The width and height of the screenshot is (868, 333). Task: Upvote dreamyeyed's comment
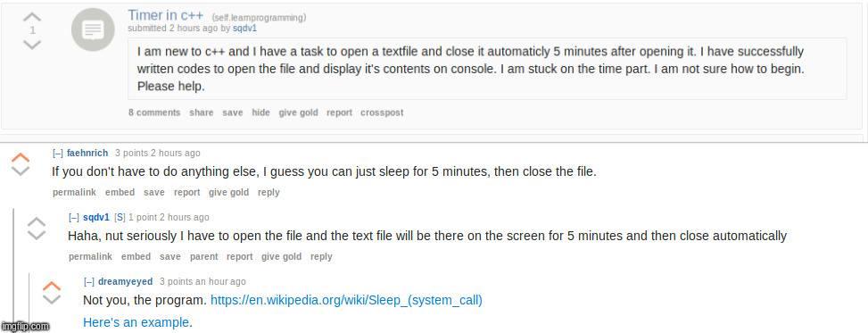click(x=52, y=286)
